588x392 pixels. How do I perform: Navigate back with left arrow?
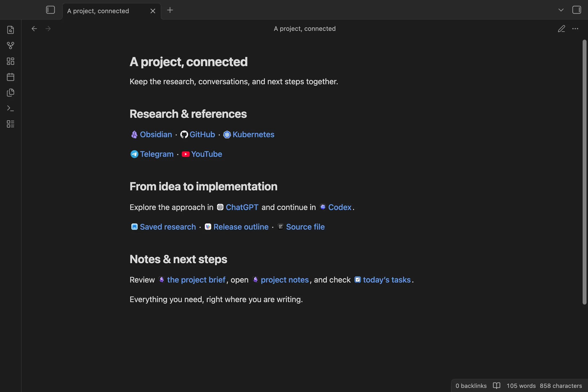pyautogui.click(x=34, y=29)
